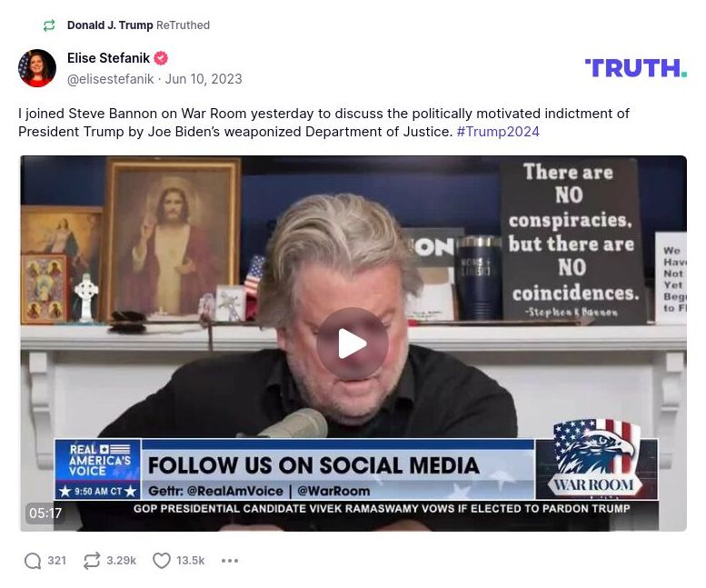
Task: Open the Jun 10, 2023 timestamp
Action: (204, 79)
